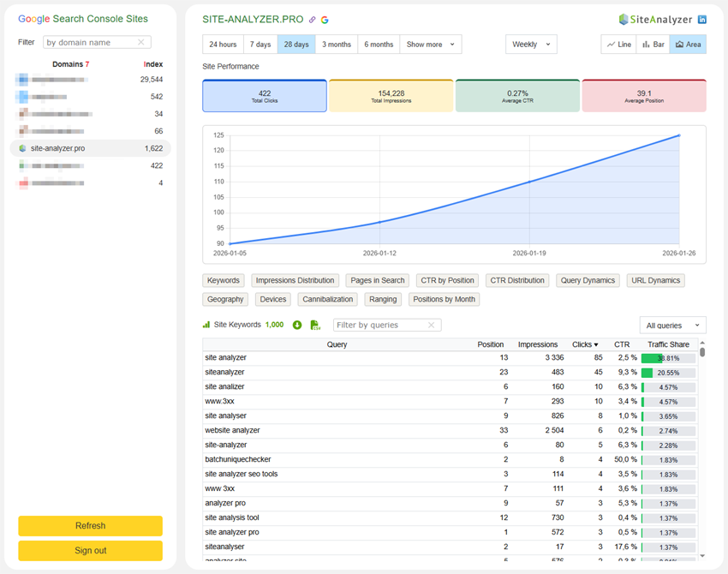Viewport: 728px width, 574px height.
Task: Open the site in Google Search Console
Action: pos(324,19)
